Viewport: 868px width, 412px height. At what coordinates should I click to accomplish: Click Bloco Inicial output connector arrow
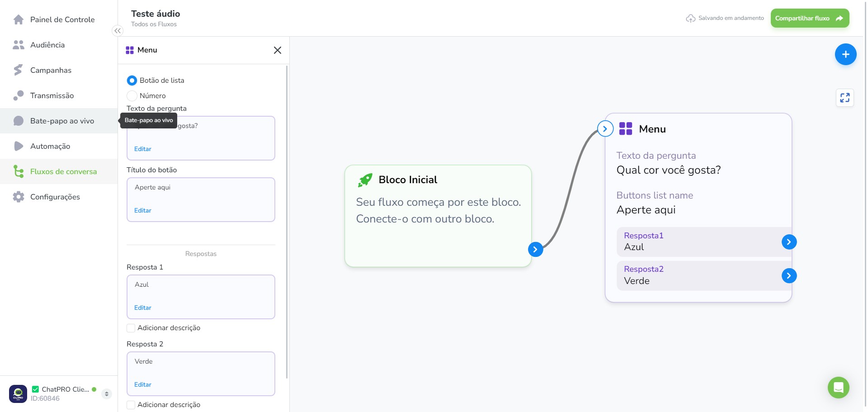coord(536,249)
